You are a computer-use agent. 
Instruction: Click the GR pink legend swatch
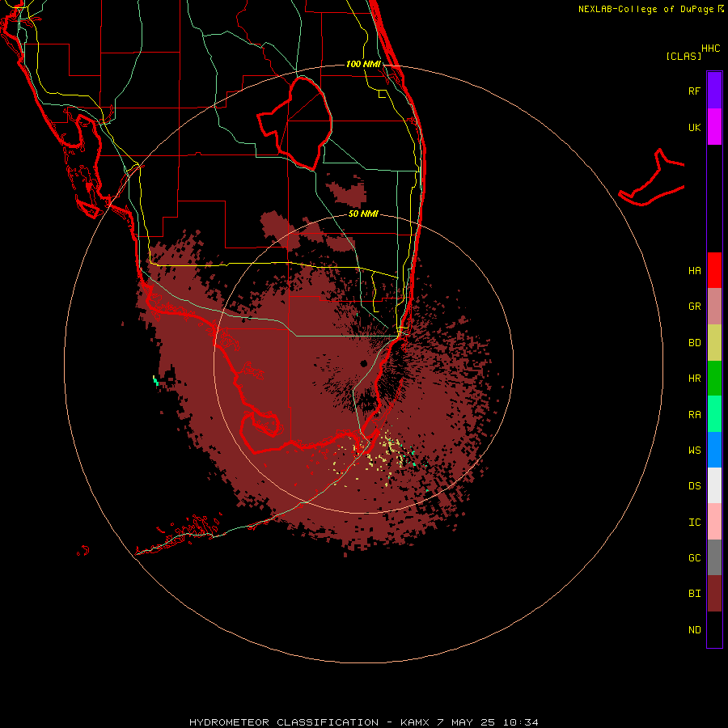[x=714, y=307]
